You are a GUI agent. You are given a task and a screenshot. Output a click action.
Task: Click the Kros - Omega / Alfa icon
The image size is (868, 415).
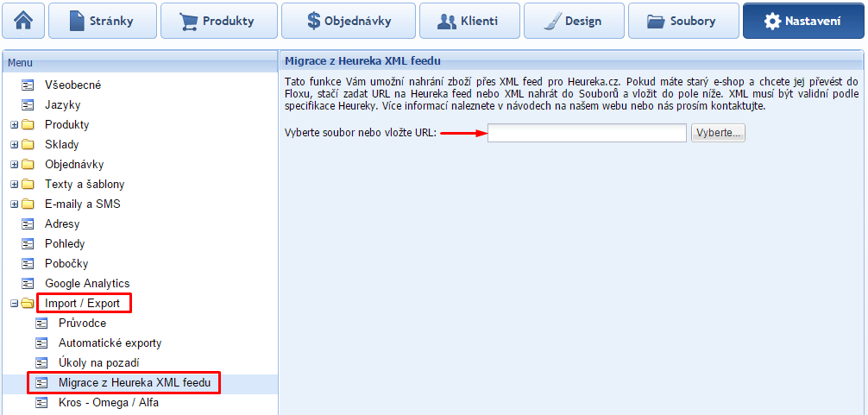click(x=41, y=403)
